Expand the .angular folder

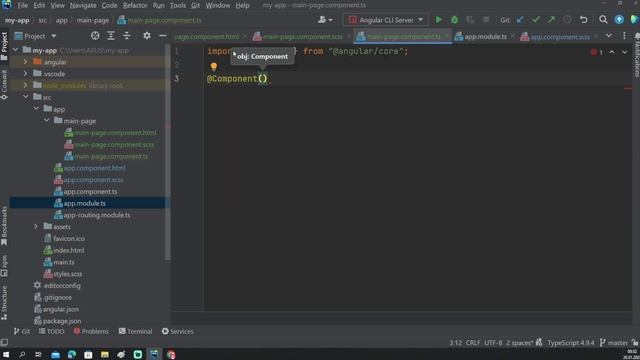coord(25,62)
